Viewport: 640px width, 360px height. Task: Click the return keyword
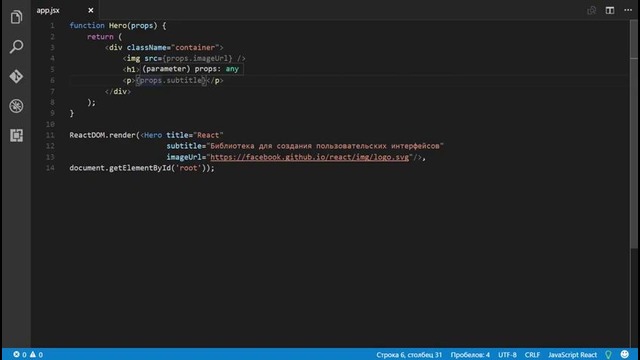[x=100, y=37]
